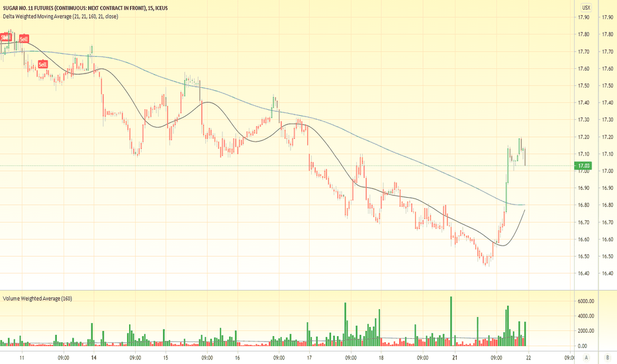Click date label 14 on time axis
Viewport: 617px width, 364px height.
93,357
